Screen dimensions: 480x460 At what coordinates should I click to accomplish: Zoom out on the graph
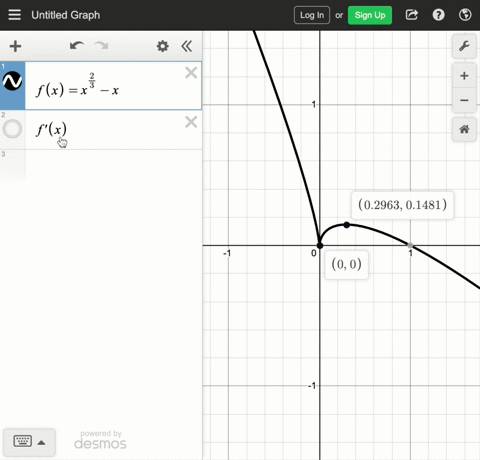(464, 100)
